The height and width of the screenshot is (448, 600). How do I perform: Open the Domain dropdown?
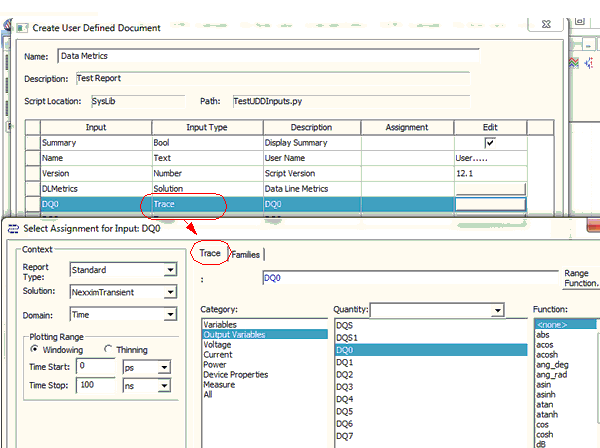[x=170, y=314]
